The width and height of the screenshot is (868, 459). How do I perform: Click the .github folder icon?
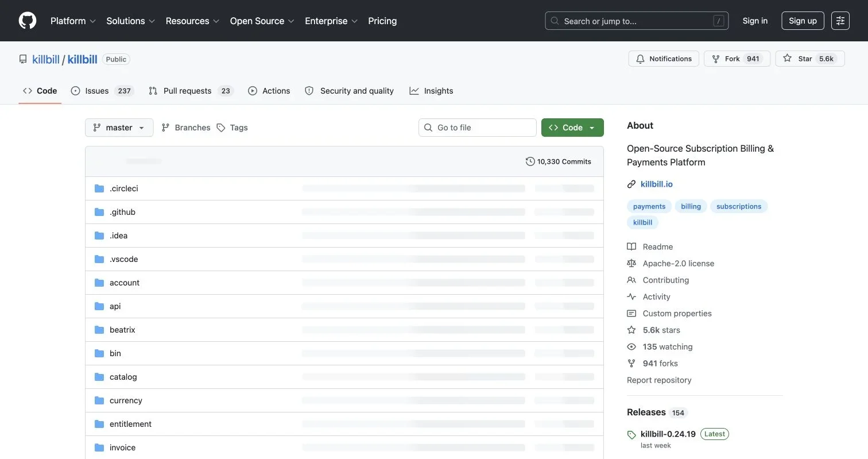99,212
